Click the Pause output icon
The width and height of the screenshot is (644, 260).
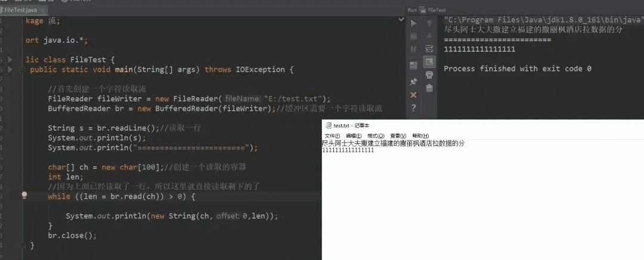tap(413, 49)
